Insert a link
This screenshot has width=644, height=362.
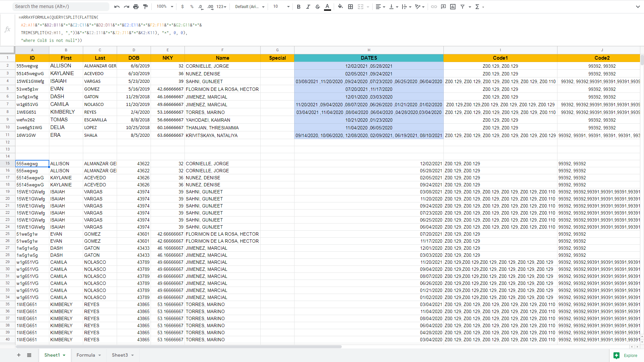click(x=434, y=7)
